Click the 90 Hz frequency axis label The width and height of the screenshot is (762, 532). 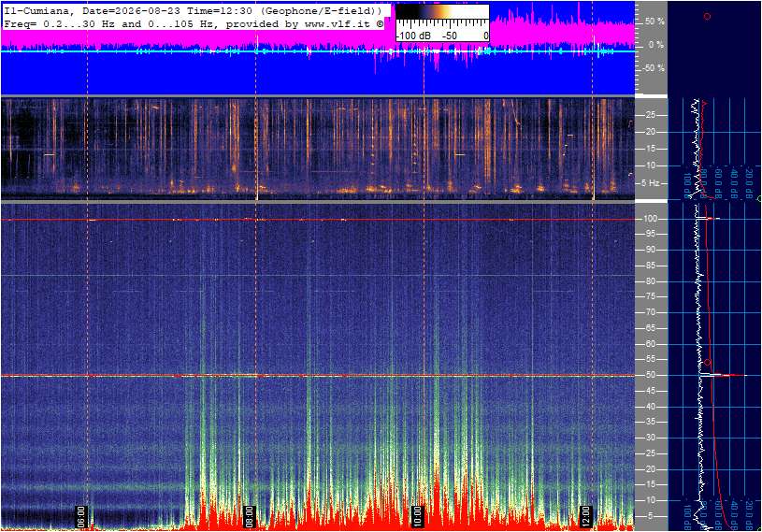click(650, 250)
